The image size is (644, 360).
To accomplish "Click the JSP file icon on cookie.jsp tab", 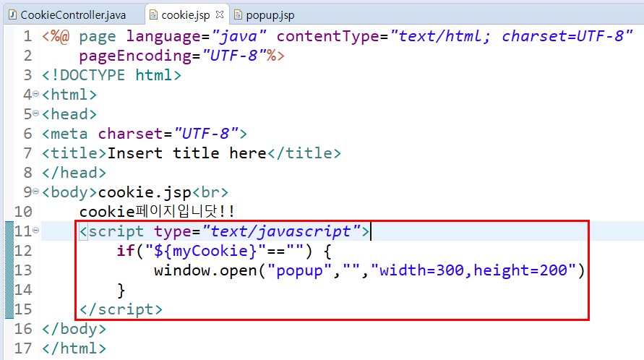I will click(x=154, y=15).
